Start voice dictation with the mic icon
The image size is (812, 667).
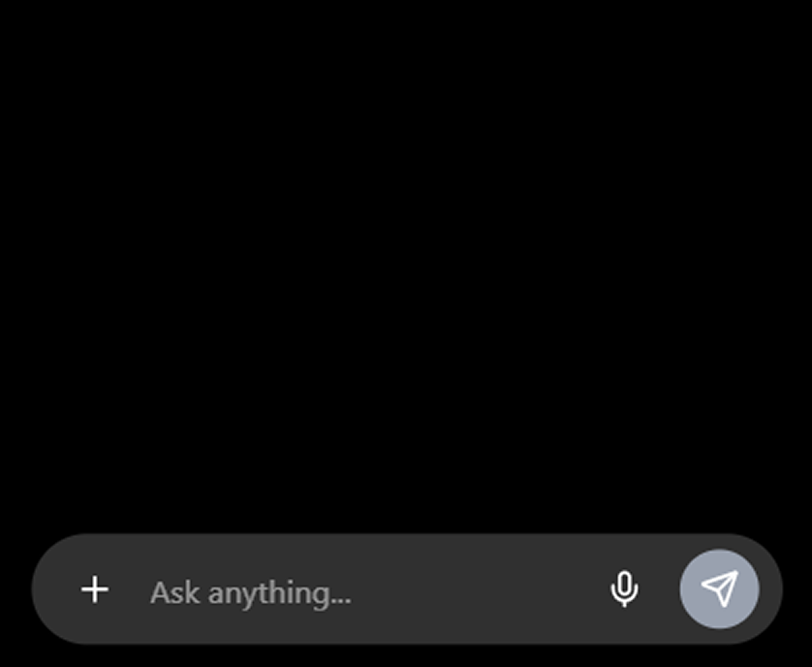pos(625,589)
